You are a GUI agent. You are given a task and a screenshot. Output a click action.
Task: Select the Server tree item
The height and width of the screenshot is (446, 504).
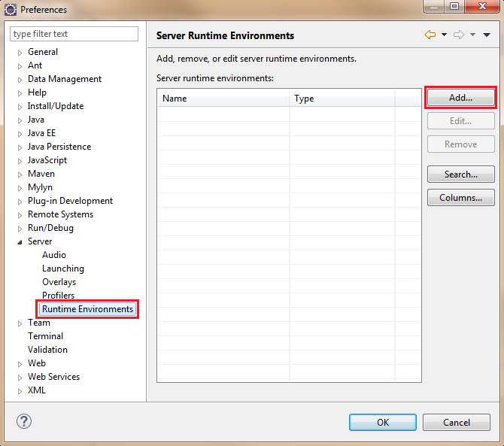40,241
